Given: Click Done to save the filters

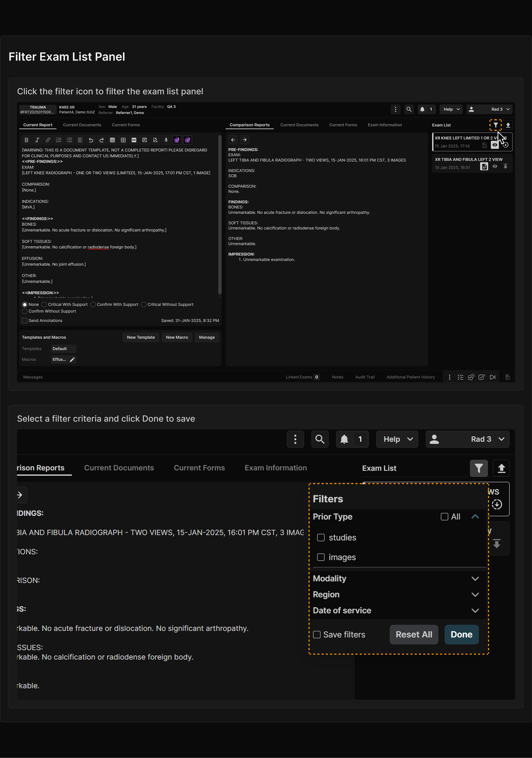Looking at the screenshot, I should (x=462, y=635).
